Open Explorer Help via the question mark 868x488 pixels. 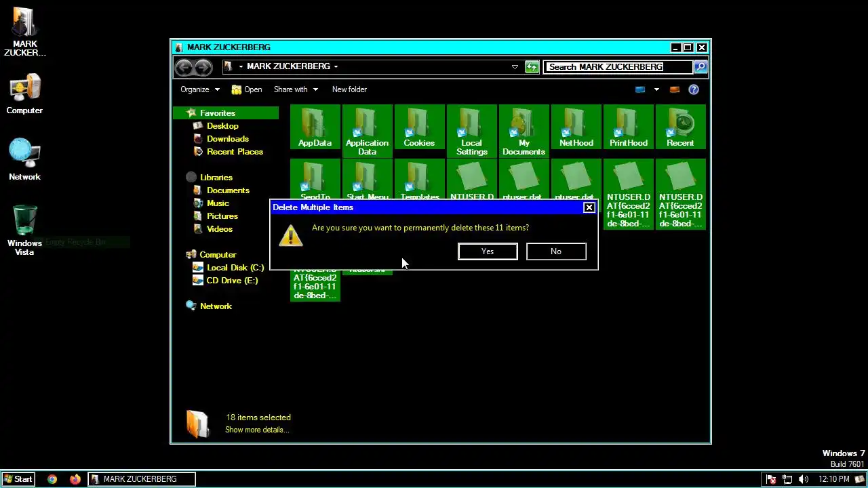pyautogui.click(x=693, y=89)
